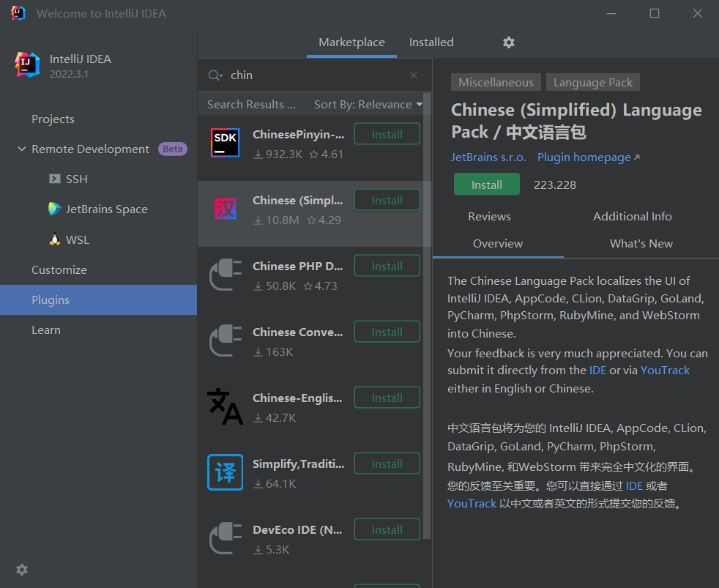Install Chinese Conve... plugin

[x=387, y=332]
